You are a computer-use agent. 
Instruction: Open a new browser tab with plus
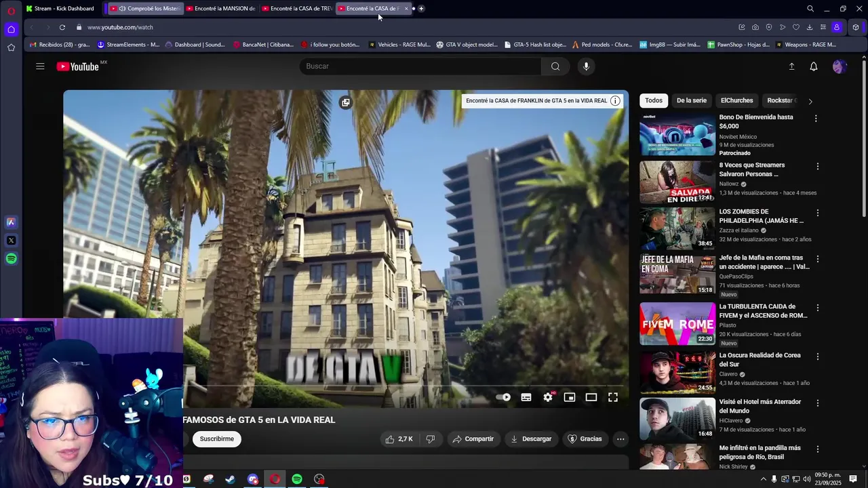[x=421, y=8]
